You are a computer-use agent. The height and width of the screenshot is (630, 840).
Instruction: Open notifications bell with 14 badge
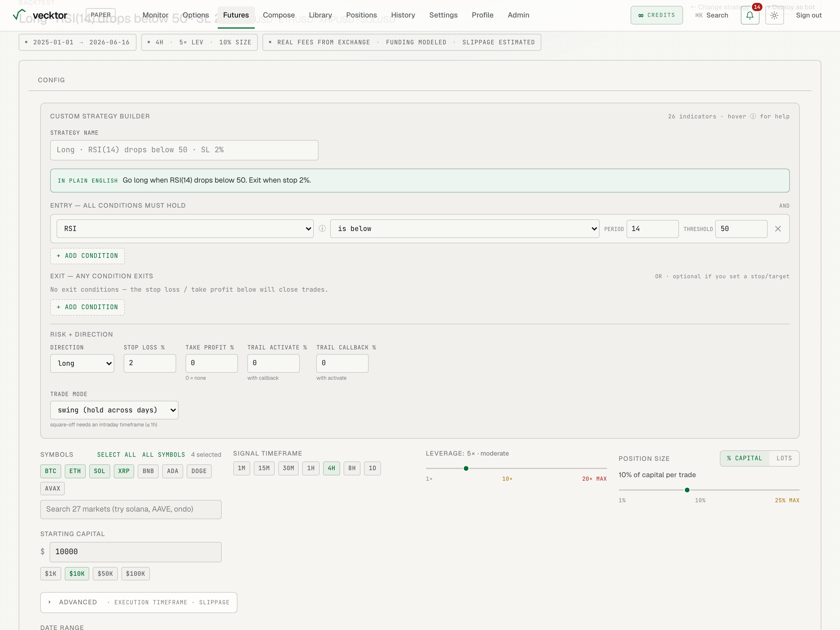750,15
